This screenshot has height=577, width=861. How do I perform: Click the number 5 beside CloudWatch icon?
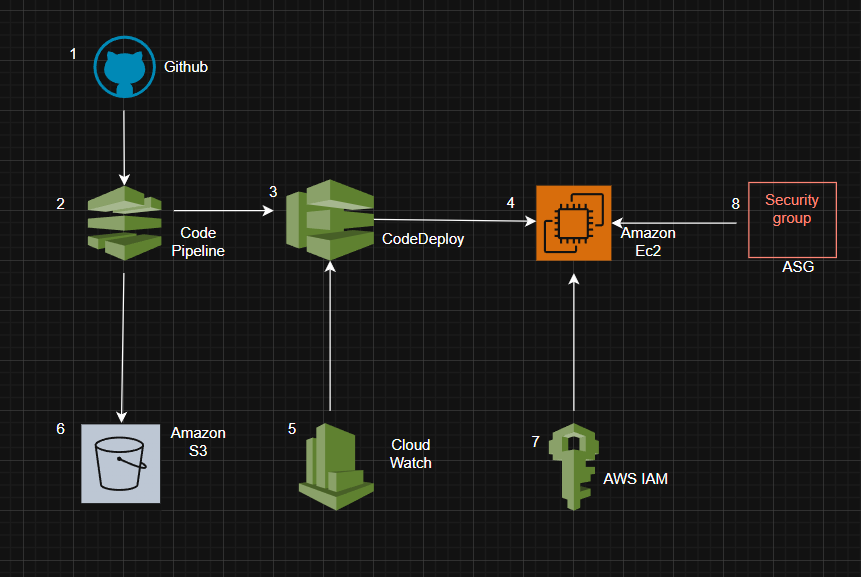tap(292, 429)
